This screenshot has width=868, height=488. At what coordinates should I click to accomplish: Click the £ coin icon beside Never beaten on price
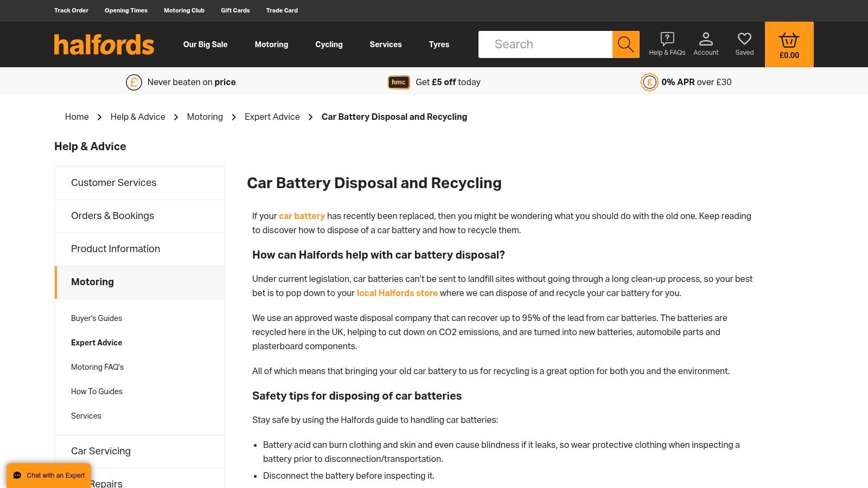pyautogui.click(x=134, y=82)
